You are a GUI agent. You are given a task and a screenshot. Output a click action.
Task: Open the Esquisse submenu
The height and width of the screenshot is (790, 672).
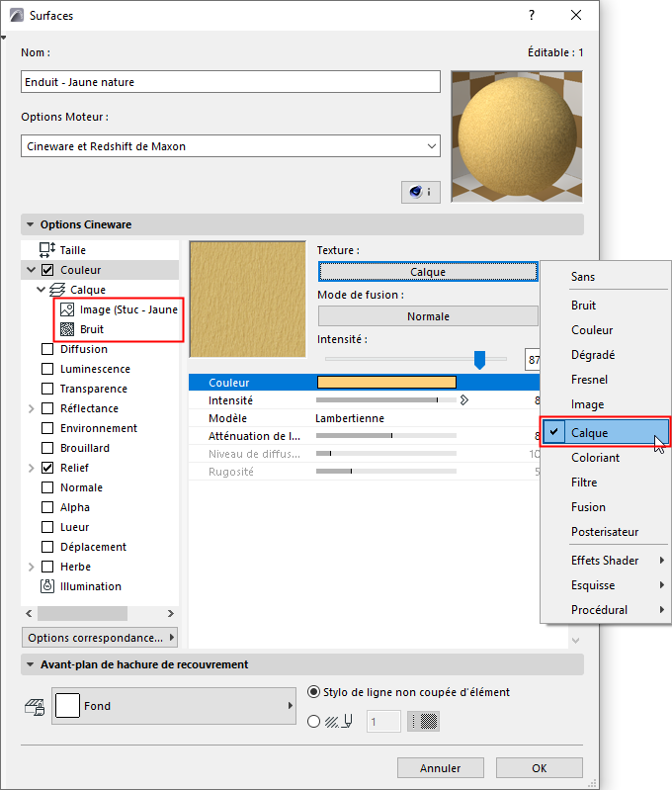click(606, 585)
